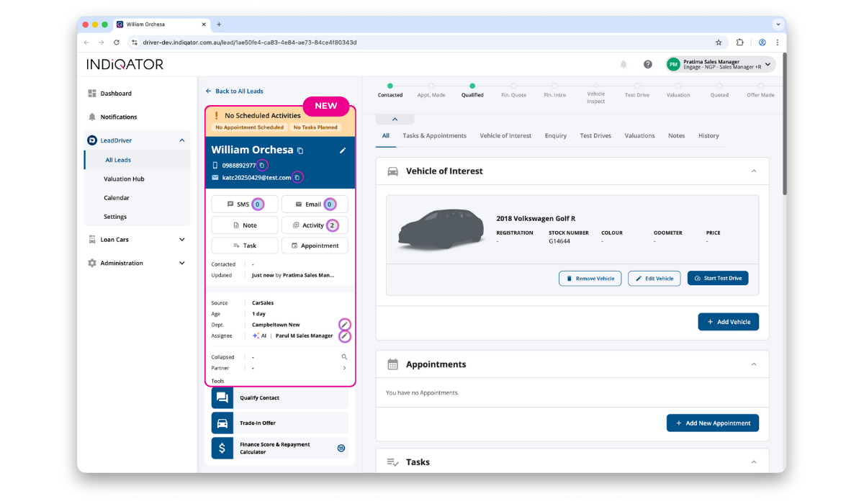Open the SMS composer for the lead

click(244, 204)
